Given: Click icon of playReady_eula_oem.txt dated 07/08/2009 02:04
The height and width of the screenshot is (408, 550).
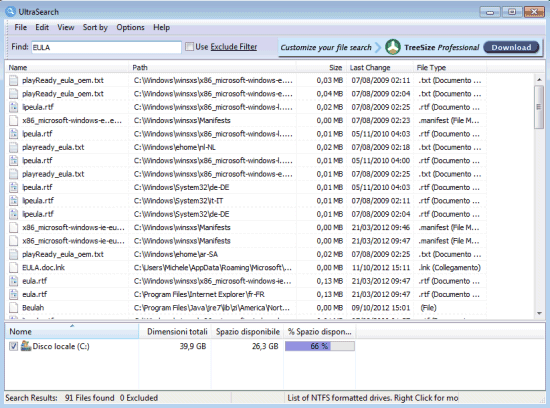Looking at the screenshot, I should coord(13,94).
